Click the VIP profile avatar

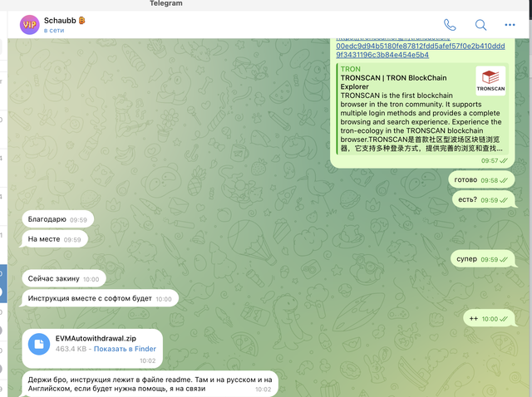(x=30, y=25)
